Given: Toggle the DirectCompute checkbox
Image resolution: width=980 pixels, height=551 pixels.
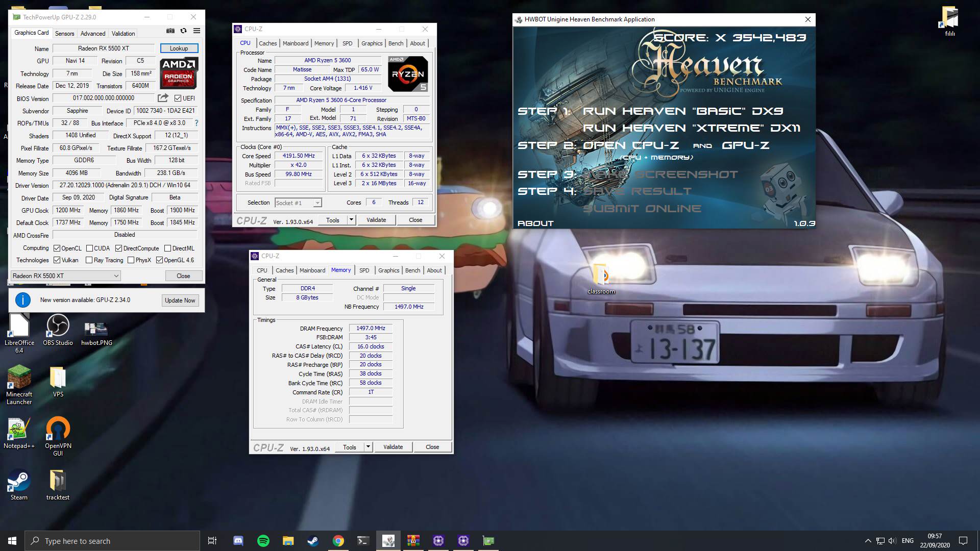Looking at the screenshot, I should [118, 248].
